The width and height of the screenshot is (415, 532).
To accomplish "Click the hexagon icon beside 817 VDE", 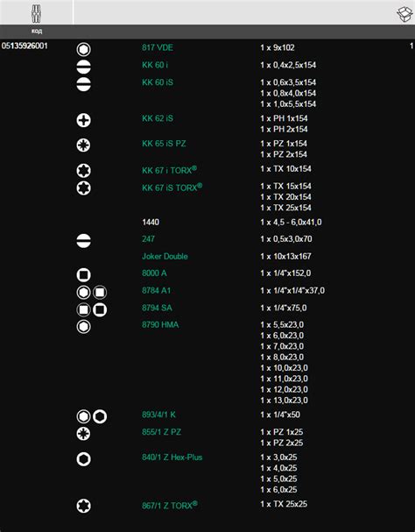I will click(83, 50).
